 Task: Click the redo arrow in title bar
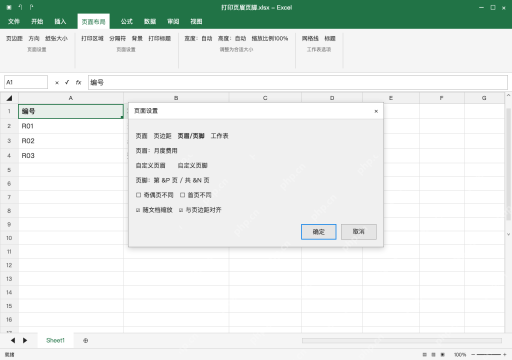[x=32, y=7]
